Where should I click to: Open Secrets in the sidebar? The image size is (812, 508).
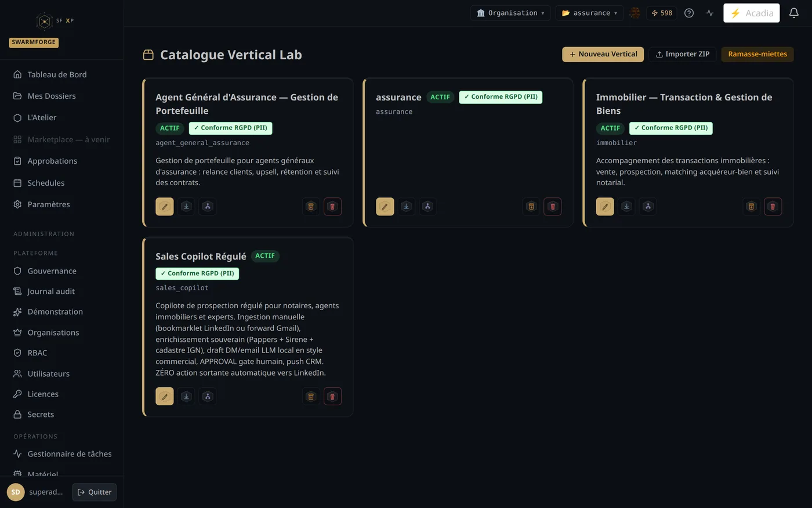point(61,415)
